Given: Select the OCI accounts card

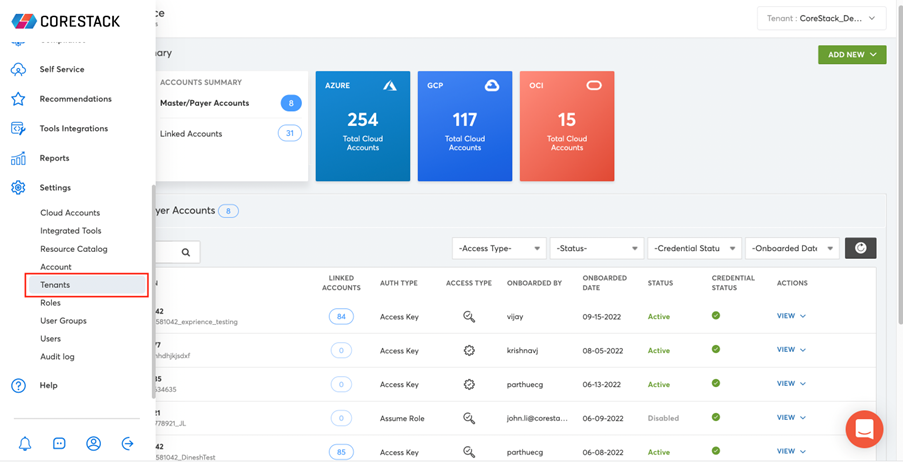Looking at the screenshot, I should (567, 126).
